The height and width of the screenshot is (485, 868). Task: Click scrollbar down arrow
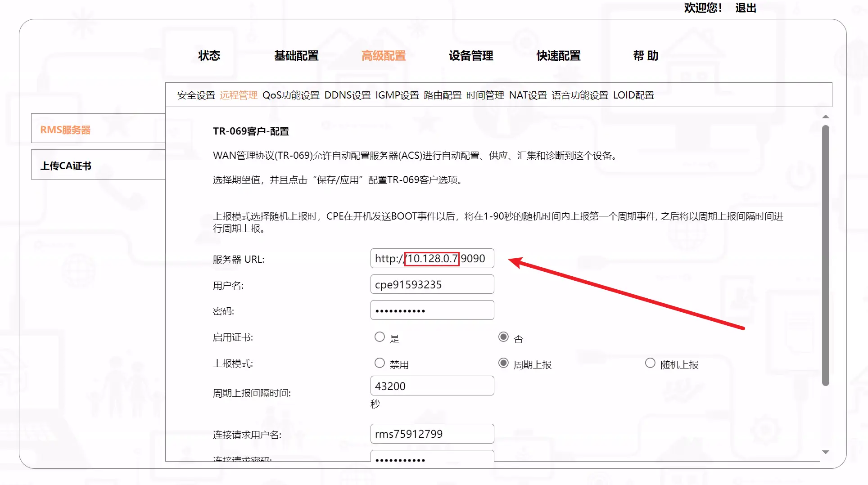pyautogui.click(x=825, y=452)
